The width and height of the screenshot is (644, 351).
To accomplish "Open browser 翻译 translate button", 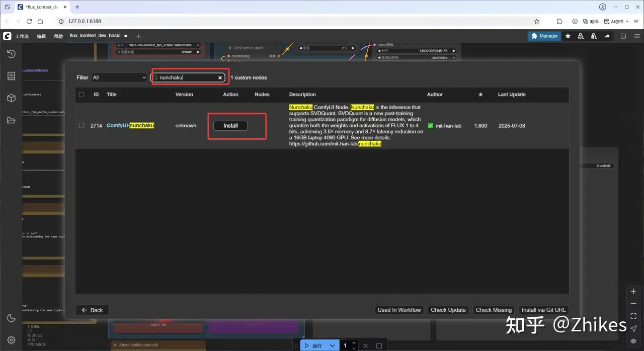I will pos(591,22).
